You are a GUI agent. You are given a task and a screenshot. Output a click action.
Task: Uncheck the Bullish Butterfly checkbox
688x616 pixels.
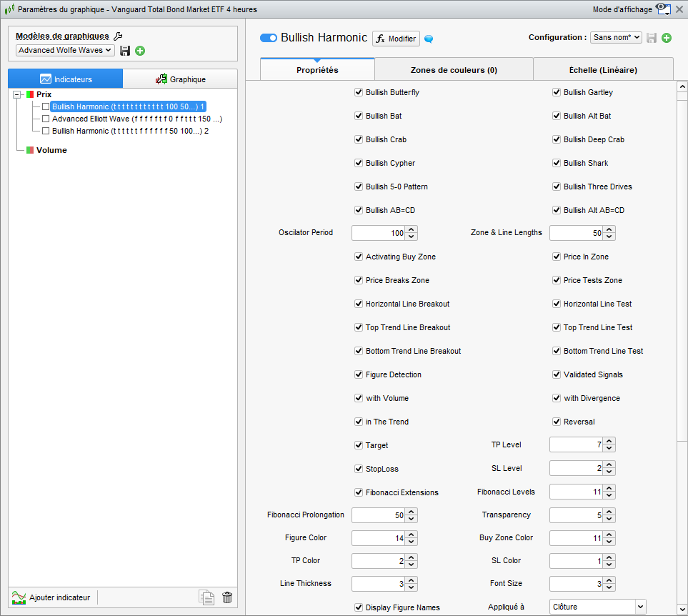click(x=359, y=92)
